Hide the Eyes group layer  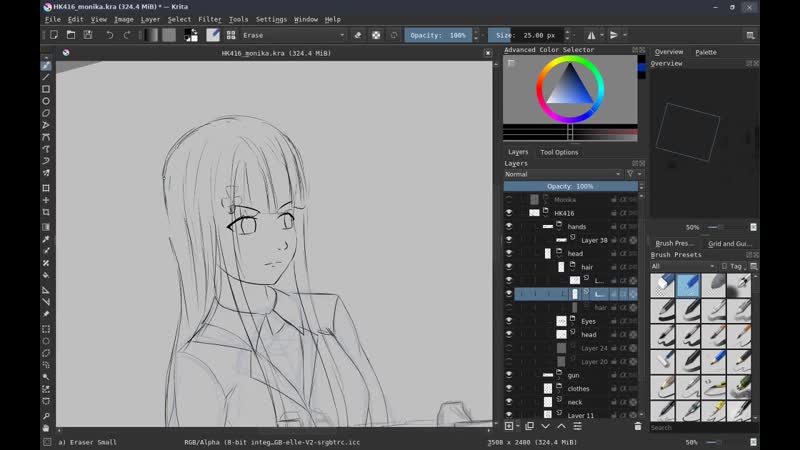pos(509,321)
